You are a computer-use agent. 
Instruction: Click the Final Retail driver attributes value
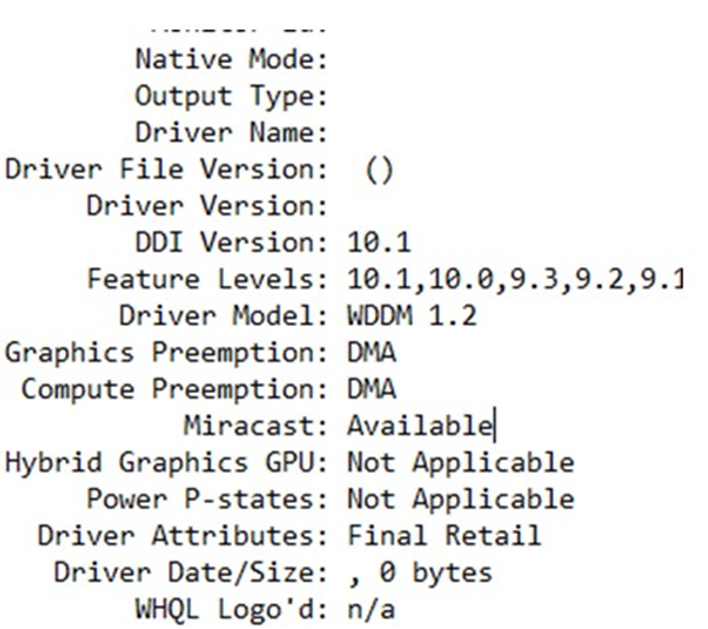click(444, 536)
